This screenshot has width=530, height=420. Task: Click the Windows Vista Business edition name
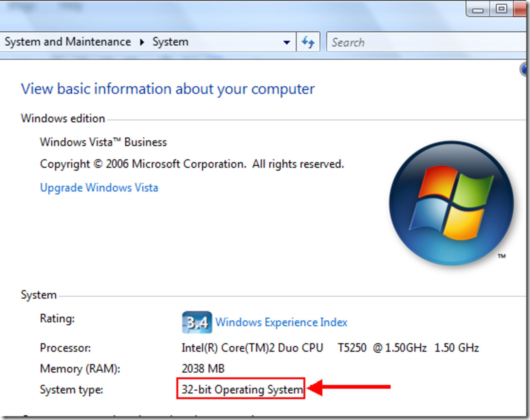point(103,142)
